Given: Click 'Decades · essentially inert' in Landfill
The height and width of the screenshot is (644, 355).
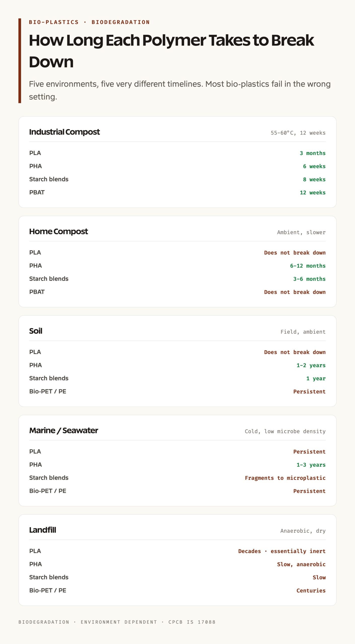Looking at the screenshot, I should click(282, 551).
